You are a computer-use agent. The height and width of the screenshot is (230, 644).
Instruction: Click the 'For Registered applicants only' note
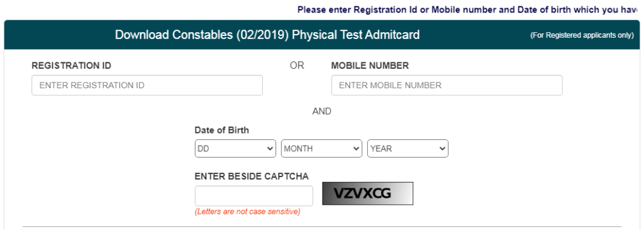pos(582,35)
